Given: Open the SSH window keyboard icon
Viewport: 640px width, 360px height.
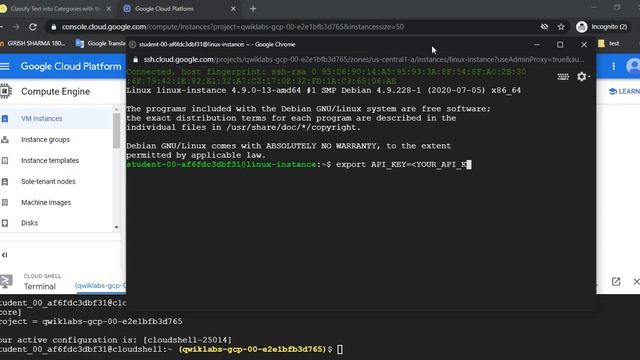Looking at the screenshot, I should coord(563,76).
